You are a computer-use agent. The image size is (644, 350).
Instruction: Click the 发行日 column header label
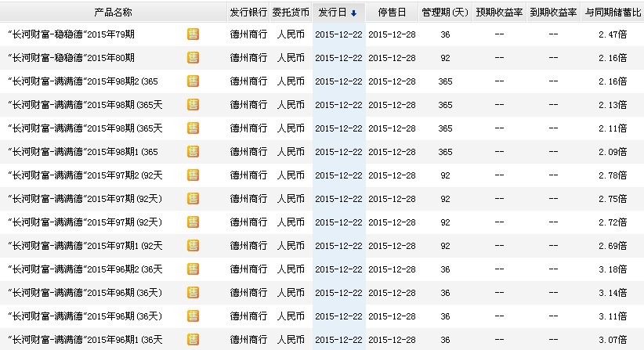pyautogui.click(x=333, y=13)
